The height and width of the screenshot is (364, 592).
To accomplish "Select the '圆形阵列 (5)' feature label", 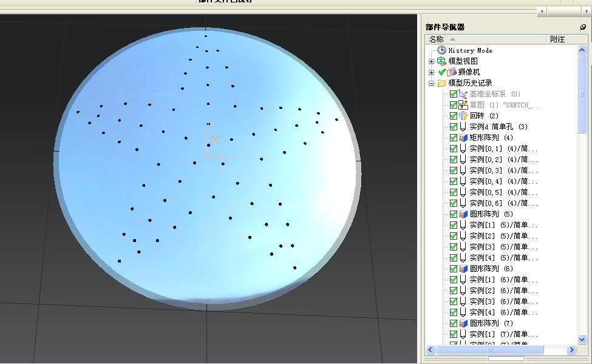I will coord(491,214).
